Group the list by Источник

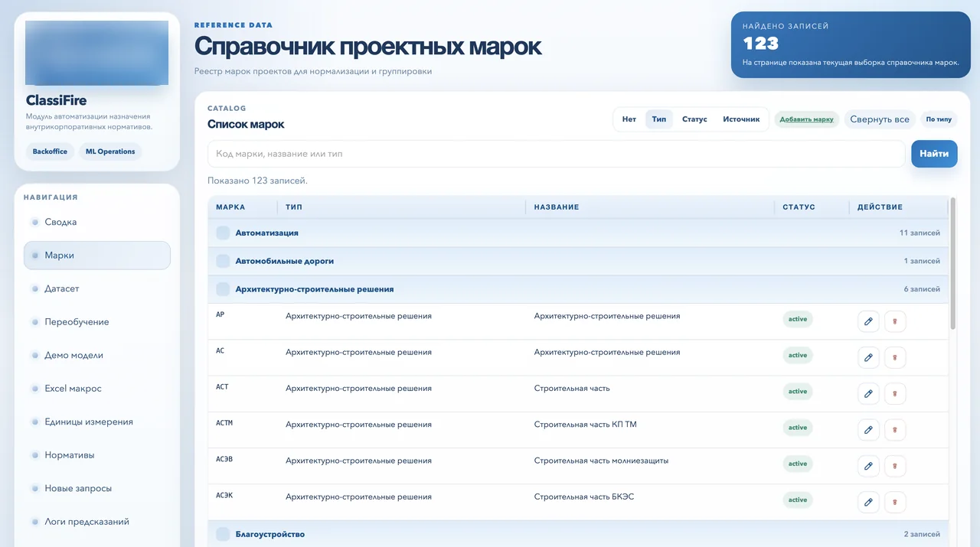(741, 119)
